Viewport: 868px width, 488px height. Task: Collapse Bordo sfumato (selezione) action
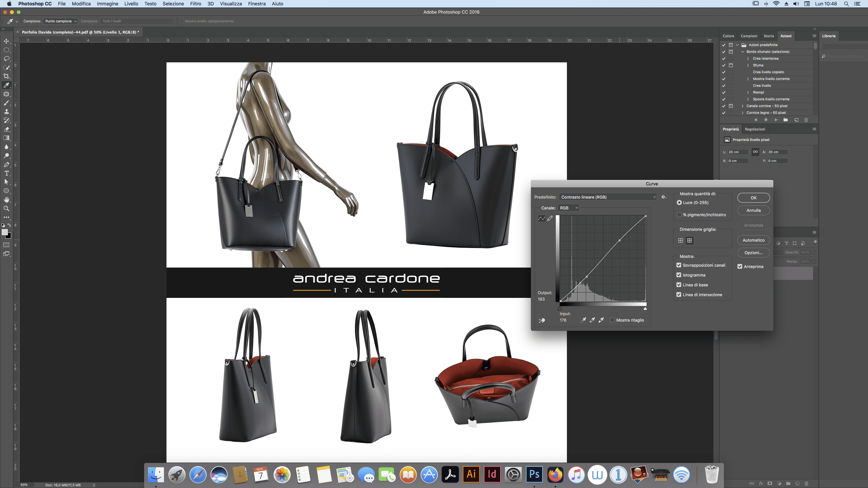coord(743,52)
